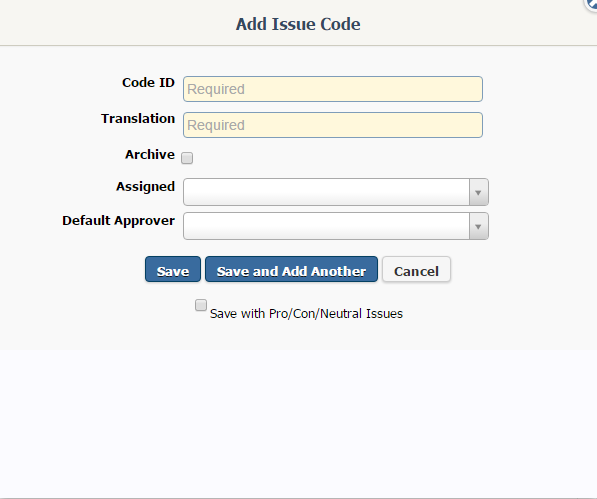Viewport: 597px width, 499px height.
Task: Click the Default Approver label
Action: (x=118, y=221)
